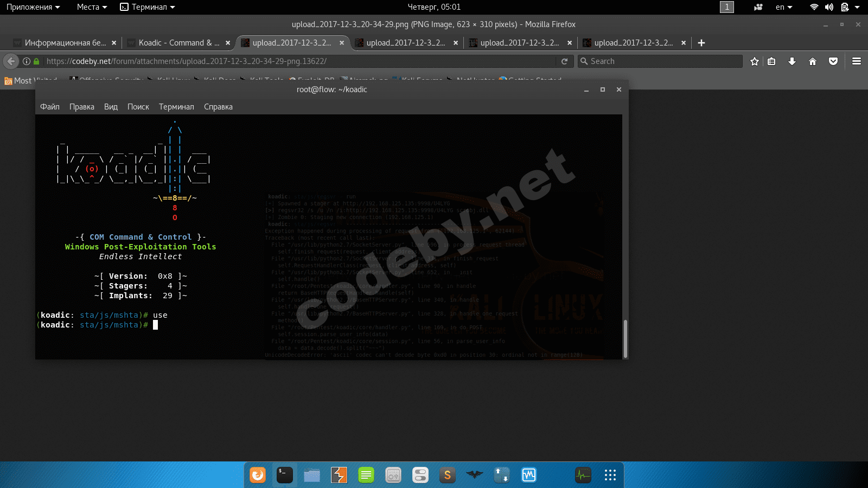This screenshot has width=868, height=488.
Task: Open the Show Applications grid
Action: [x=610, y=476]
